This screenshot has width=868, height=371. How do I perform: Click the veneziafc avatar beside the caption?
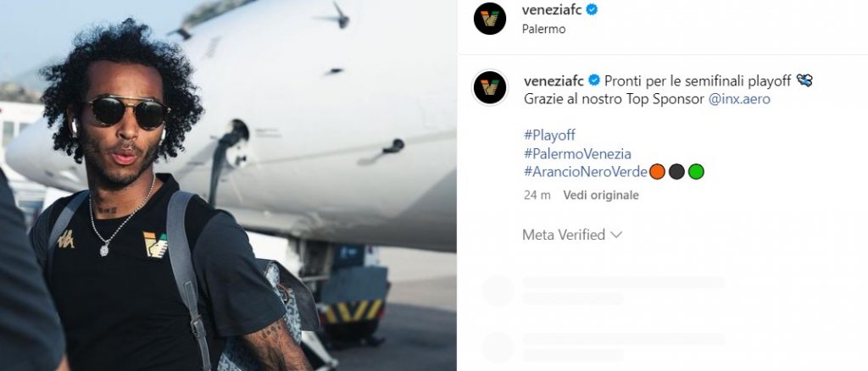coord(490,88)
